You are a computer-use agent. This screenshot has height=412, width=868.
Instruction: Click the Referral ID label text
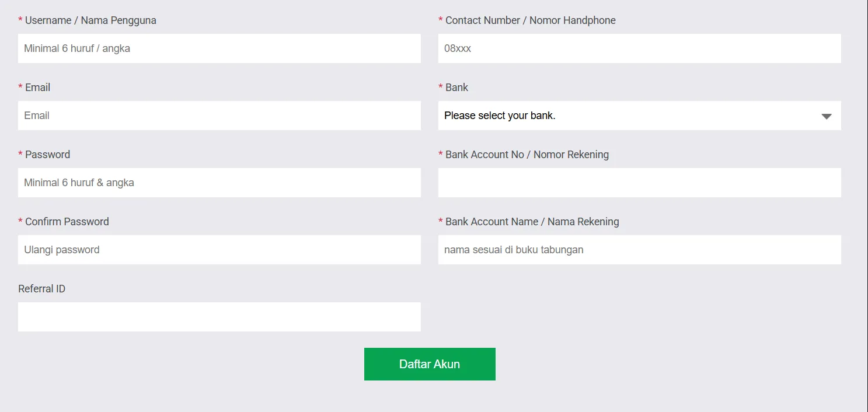41,288
